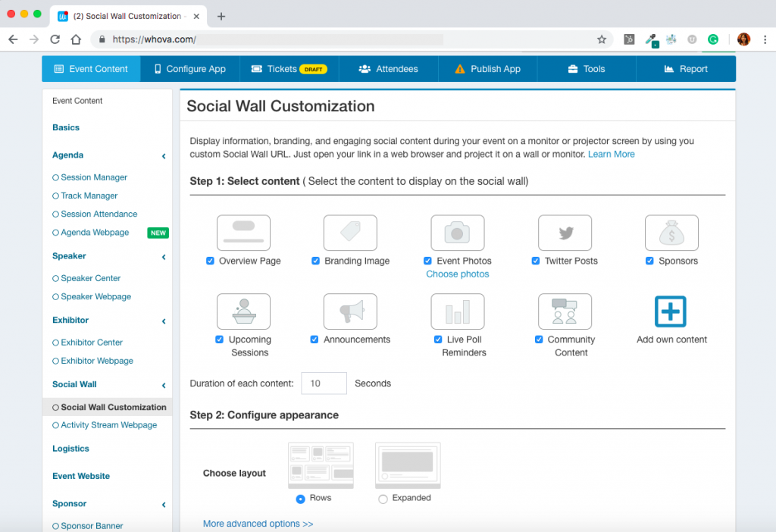The width and height of the screenshot is (776, 532).
Task: Open the Learn More link
Action: (x=611, y=154)
